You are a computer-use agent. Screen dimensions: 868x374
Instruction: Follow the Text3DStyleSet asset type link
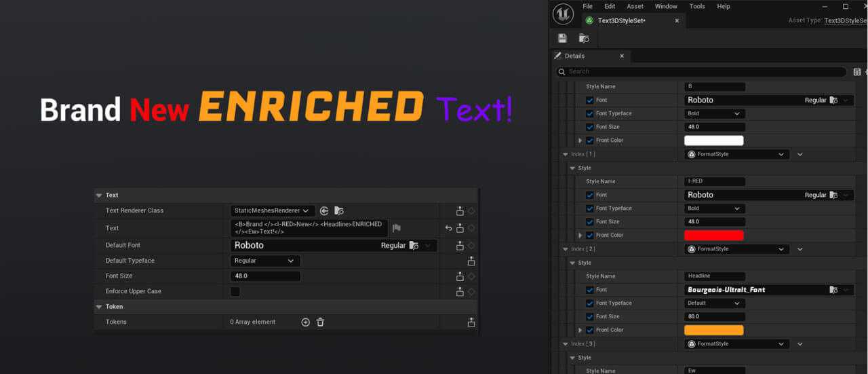pyautogui.click(x=846, y=21)
